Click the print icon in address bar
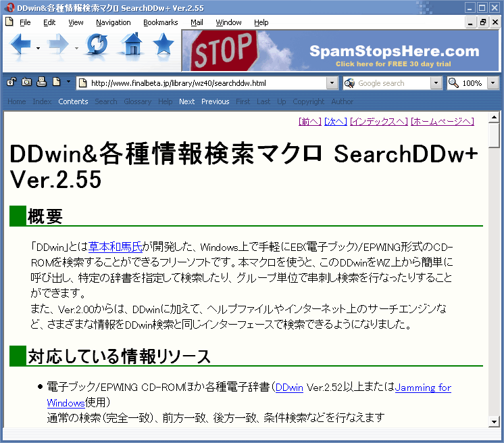Screen dimensions: 504x443 click(41, 83)
